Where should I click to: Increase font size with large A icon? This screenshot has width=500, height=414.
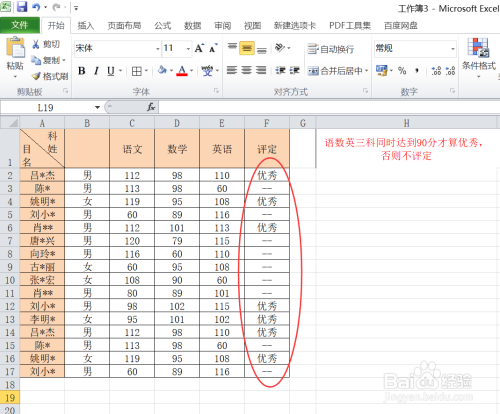point(199,48)
